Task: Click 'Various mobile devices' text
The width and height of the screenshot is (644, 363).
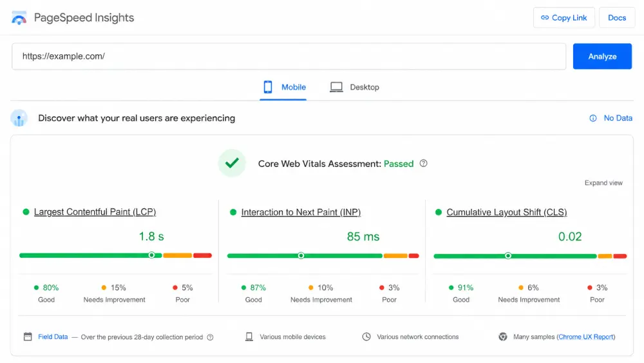Action: tap(292, 337)
